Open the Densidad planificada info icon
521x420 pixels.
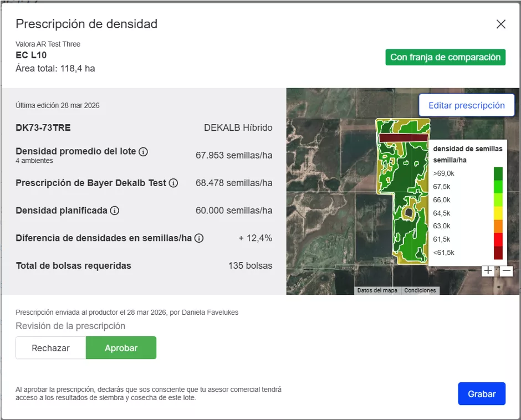pyautogui.click(x=114, y=210)
